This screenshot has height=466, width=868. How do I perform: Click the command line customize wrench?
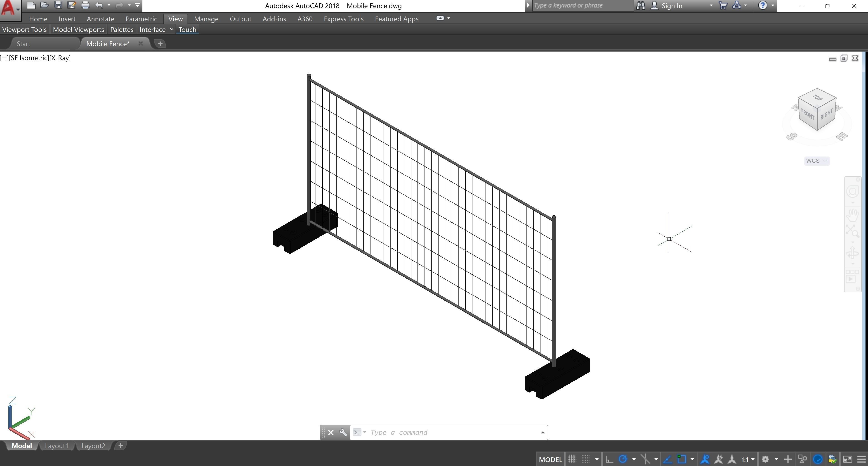[x=343, y=432]
